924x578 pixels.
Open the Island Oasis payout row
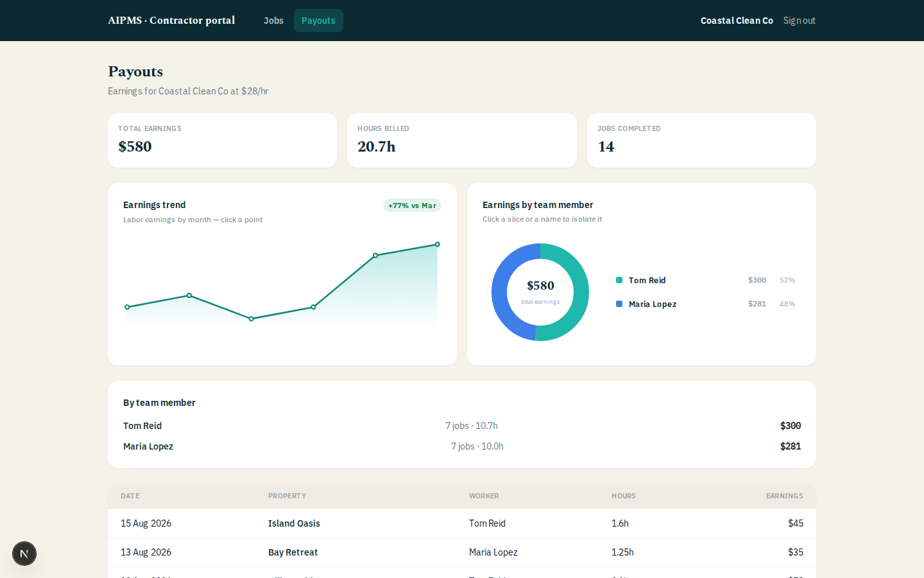click(x=462, y=523)
